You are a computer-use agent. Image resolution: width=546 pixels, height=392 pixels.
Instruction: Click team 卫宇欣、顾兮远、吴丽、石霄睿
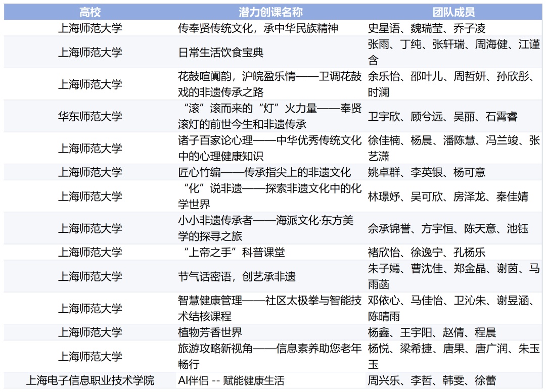[442, 116]
